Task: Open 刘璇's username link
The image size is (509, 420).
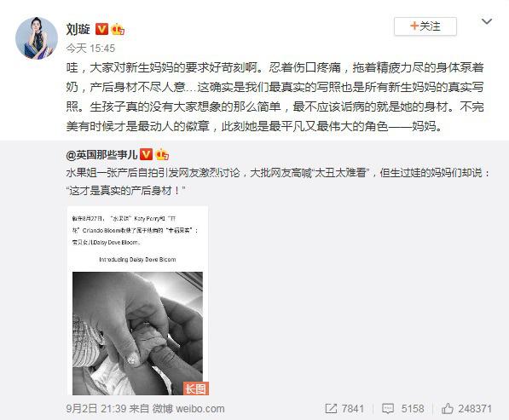Action: tap(78, 29)
